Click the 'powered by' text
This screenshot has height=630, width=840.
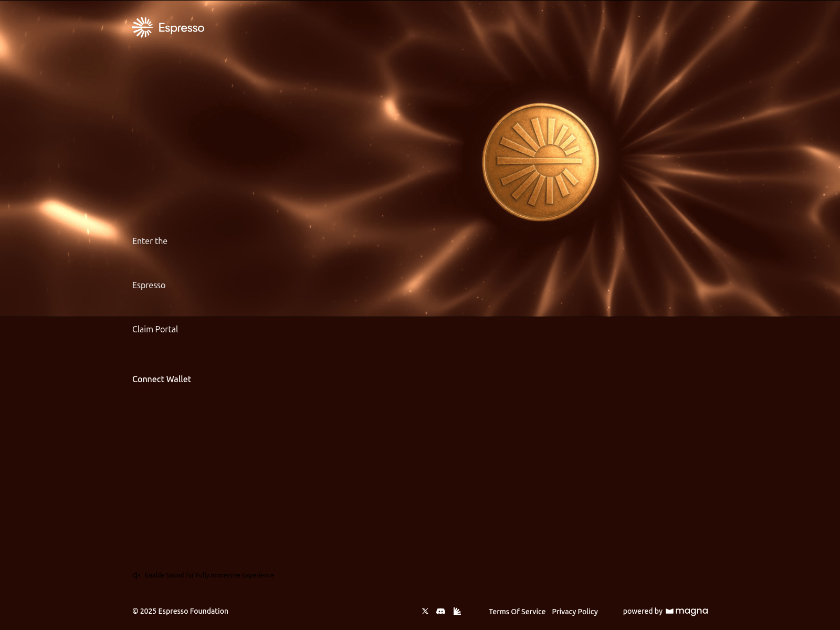tap(643, 611)
